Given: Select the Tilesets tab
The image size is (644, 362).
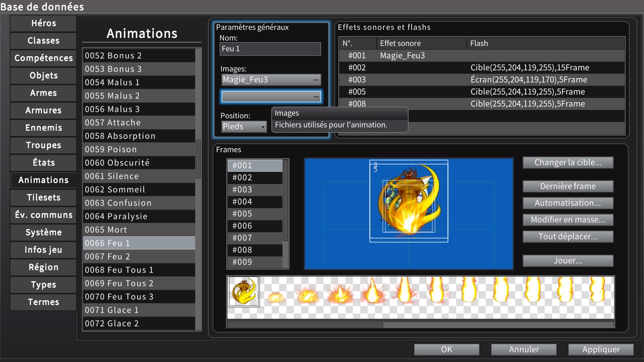Looking at the screenshot, I should [x=44, y=197].
